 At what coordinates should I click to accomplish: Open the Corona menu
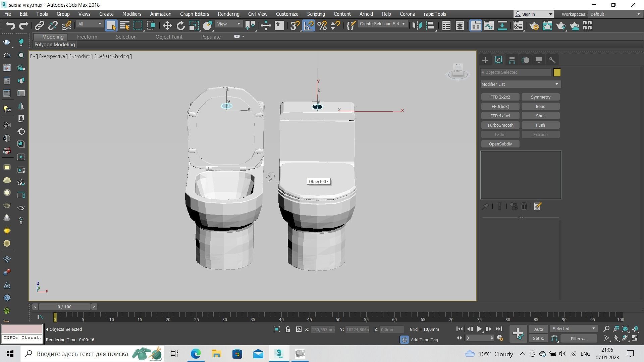407,14
